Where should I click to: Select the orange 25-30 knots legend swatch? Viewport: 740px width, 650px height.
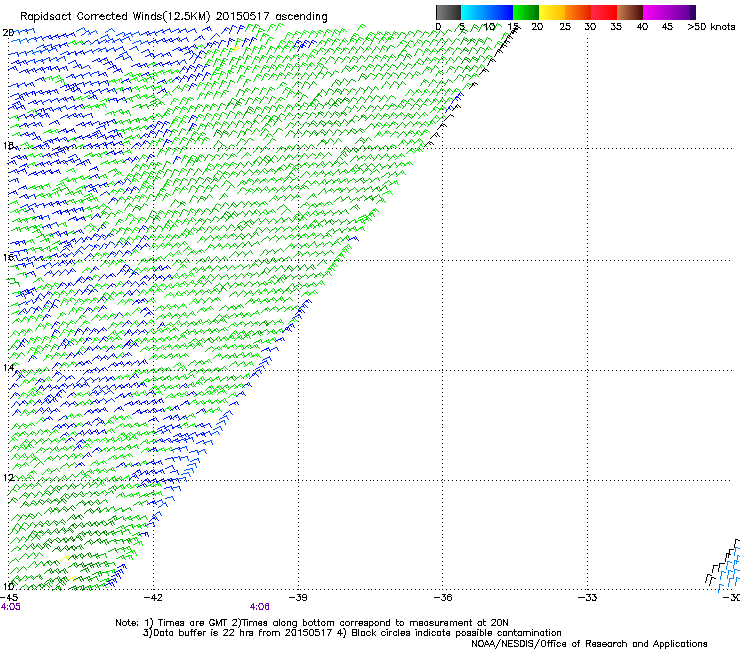(578, 12)
